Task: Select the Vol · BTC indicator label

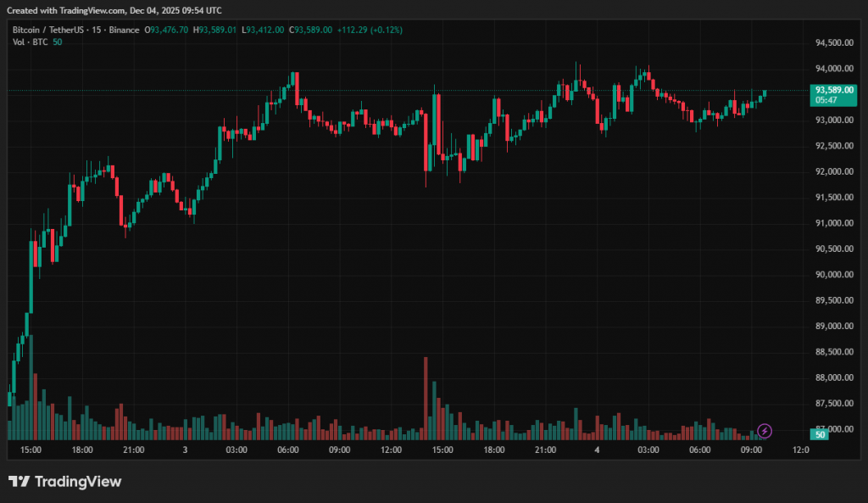Action: click(x=30, y=42)
